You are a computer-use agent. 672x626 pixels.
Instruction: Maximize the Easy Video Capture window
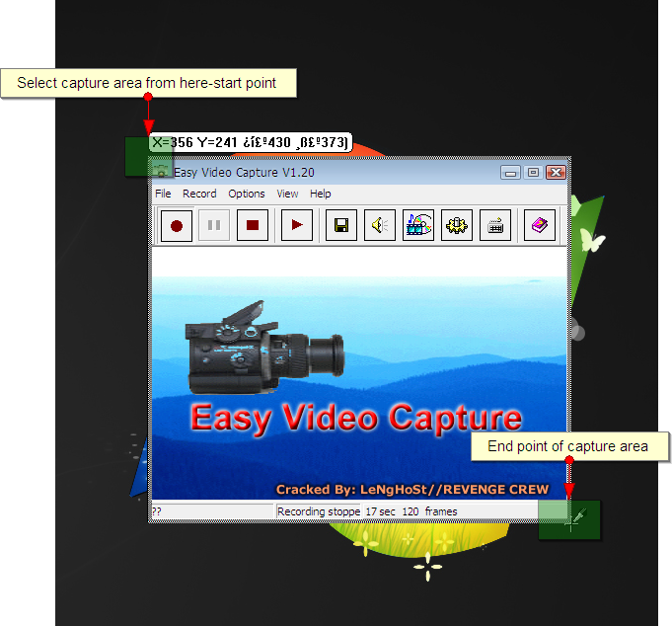533,173
